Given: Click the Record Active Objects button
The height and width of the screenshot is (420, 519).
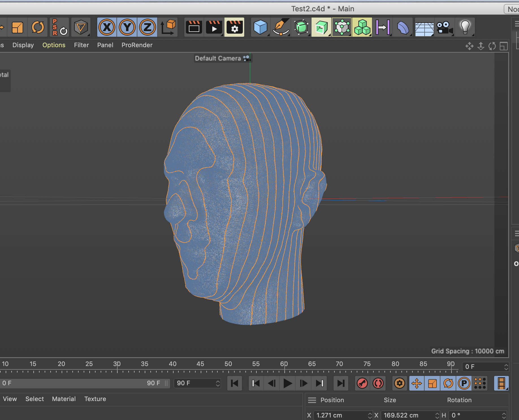Looking at the screenshot, I should coord(362,383).
